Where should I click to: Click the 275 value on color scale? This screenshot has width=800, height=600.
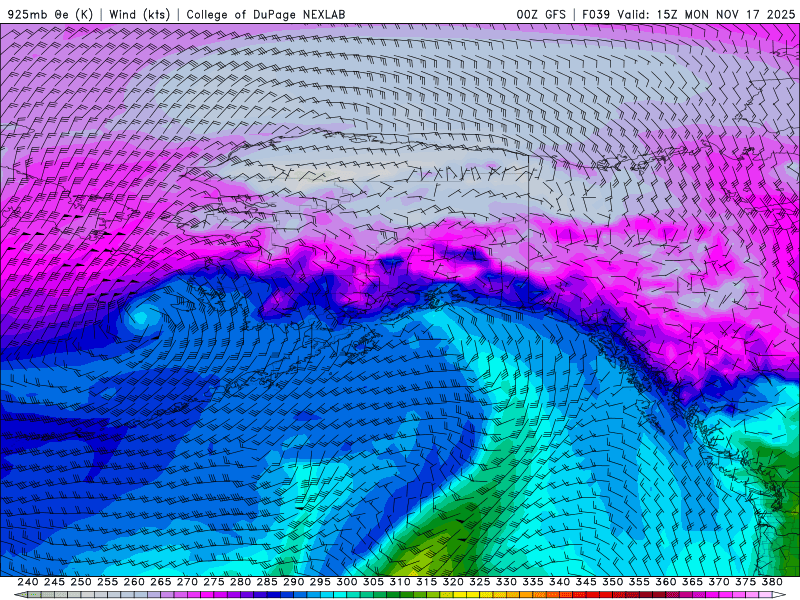pos(214,582)
